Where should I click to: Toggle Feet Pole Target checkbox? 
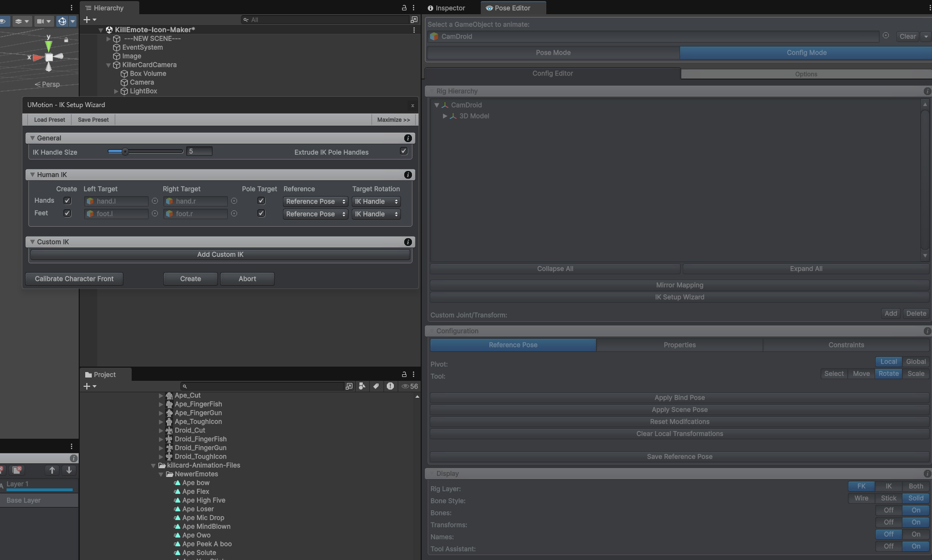261,213
